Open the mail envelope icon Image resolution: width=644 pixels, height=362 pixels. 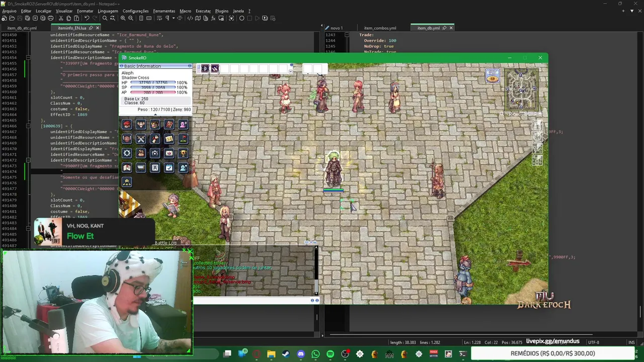click(169, 153)
